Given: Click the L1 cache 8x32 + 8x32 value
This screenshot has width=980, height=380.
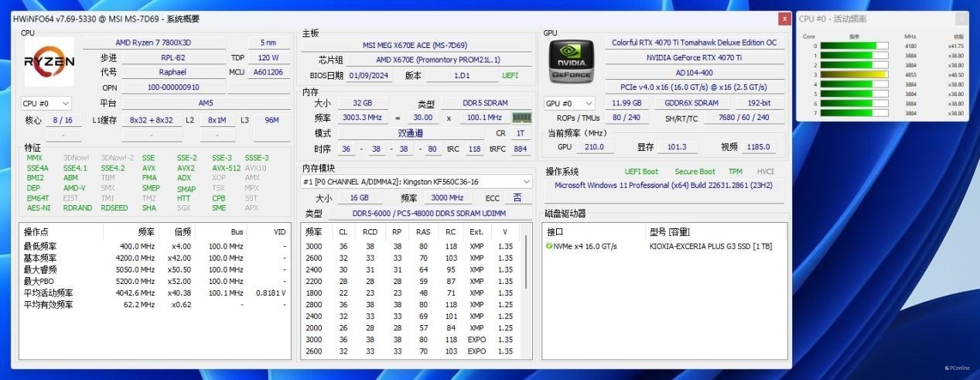Looking at the screenshot, I should tap(151, 120).
